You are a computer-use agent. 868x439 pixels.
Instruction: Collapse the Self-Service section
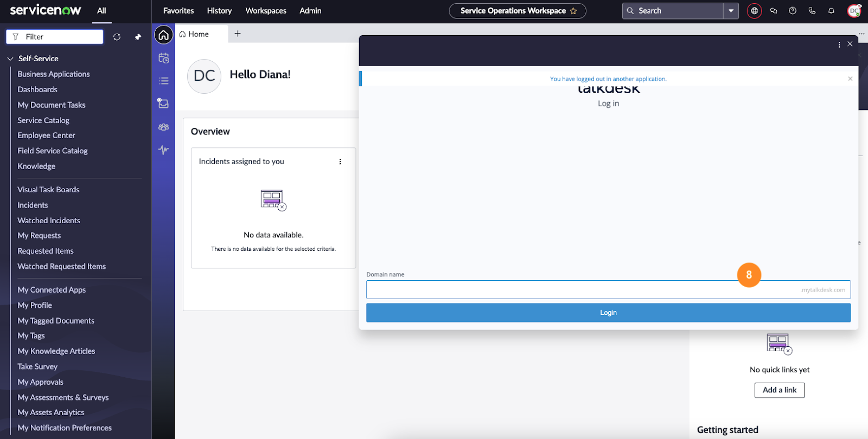pos(10,59)
